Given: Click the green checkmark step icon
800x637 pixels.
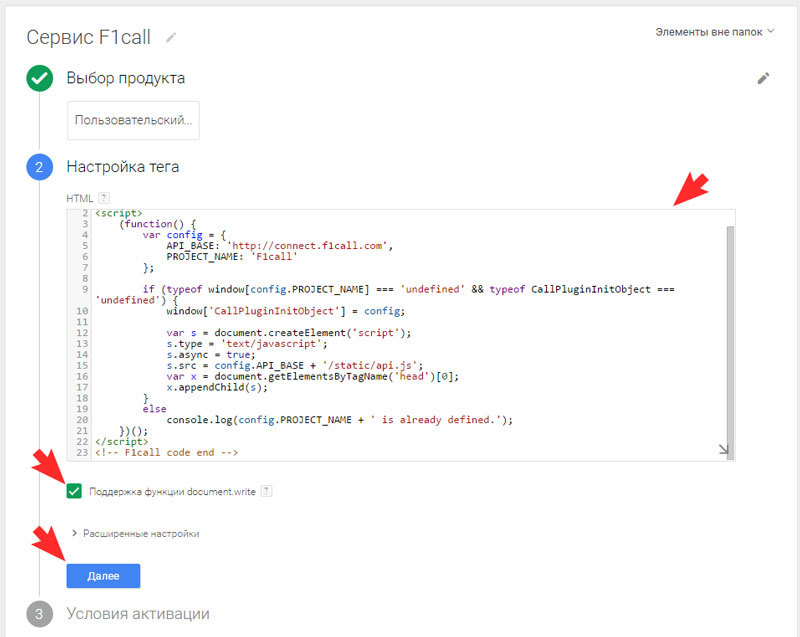Looking at the screenshot, I should tap(39, 78).
